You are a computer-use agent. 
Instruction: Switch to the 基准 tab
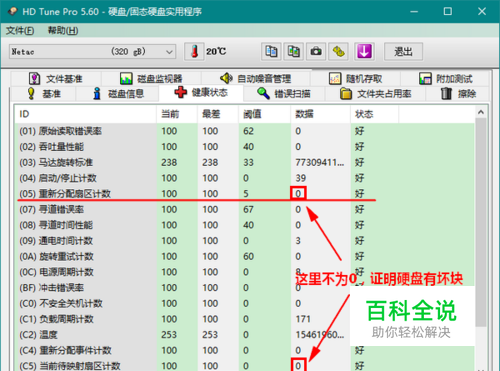tap(44, 94)
